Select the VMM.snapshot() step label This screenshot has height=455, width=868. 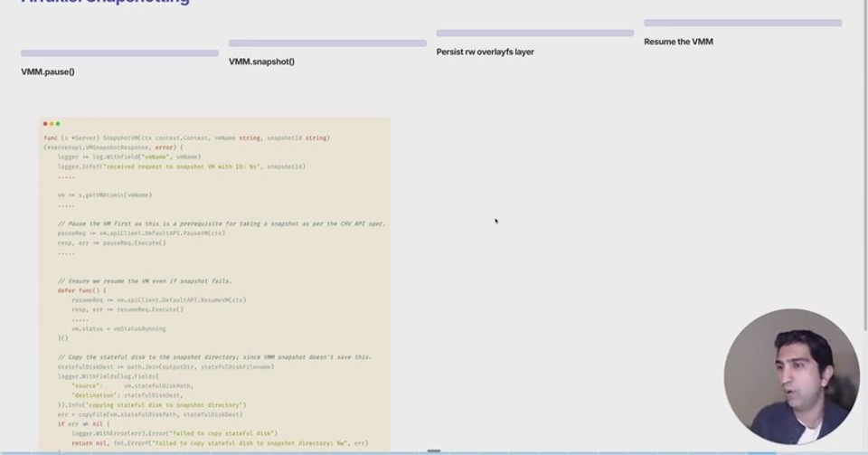coord(262,62)
